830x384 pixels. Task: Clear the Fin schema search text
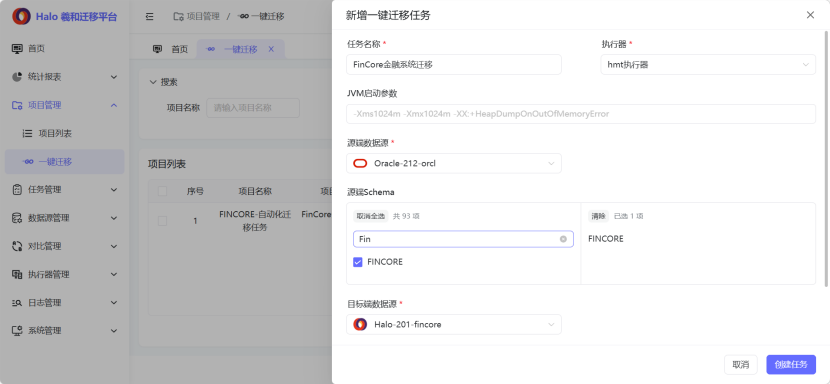click(563, 239)
